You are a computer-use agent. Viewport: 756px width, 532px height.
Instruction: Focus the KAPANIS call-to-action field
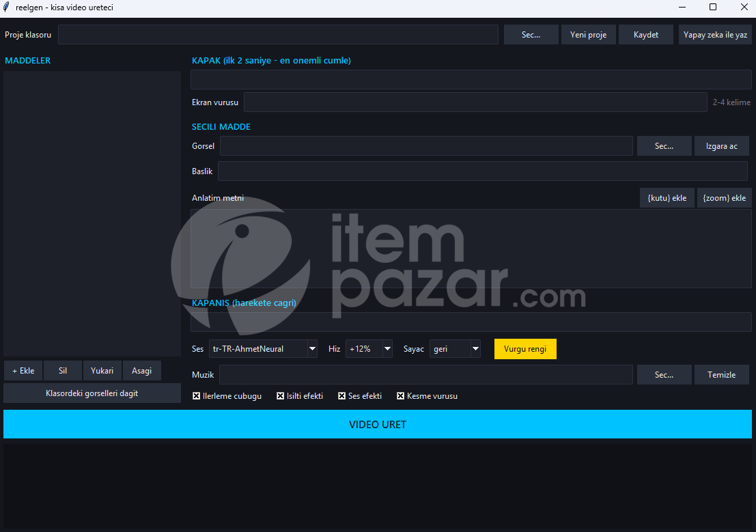pos(471,322)
